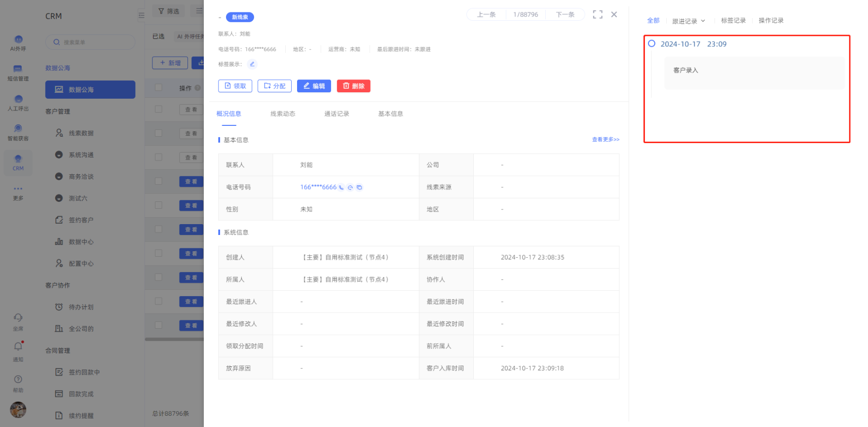Tick the checkbox of the first table row

(x=158, y=109)
